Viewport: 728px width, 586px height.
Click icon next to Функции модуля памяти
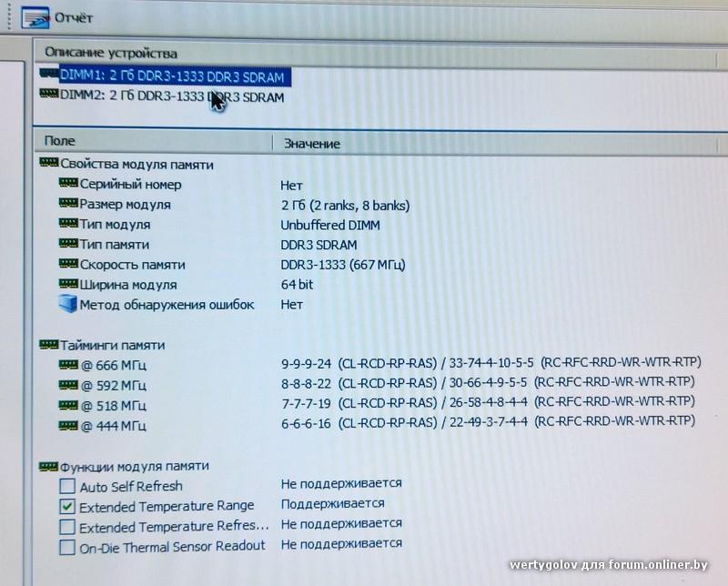(49, 466)
